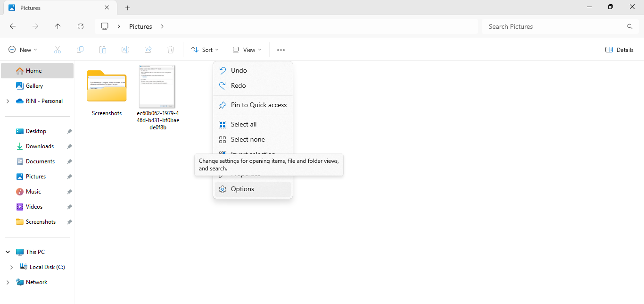
Task: Expand the RINI - Personal OneDrive node
Action: click(8, 101)
